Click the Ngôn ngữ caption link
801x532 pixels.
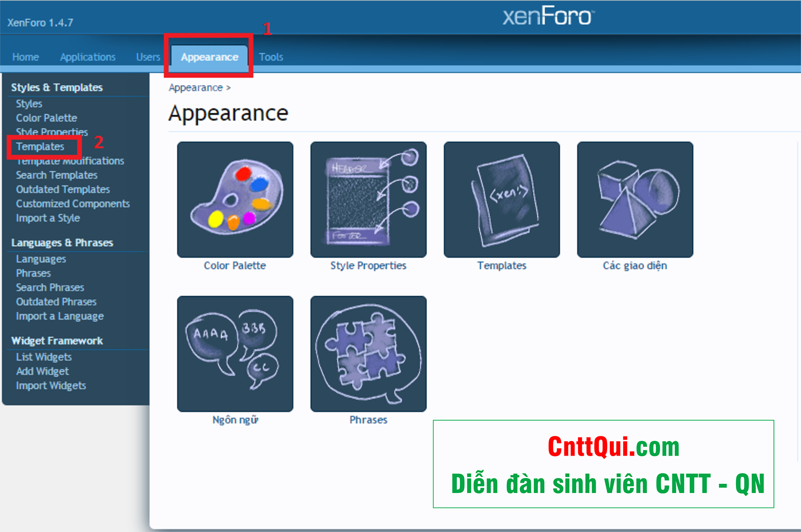pos(235,420)
